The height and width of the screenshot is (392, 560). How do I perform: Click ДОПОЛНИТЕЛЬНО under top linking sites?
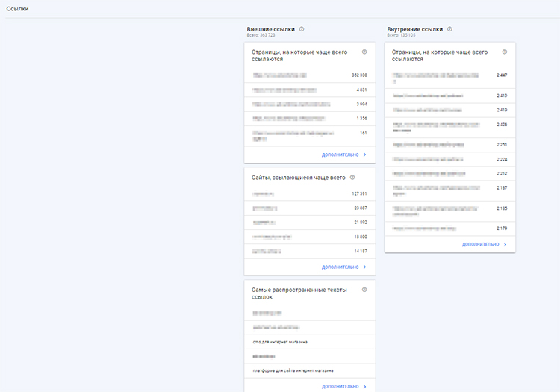click(x=340, y=267)
